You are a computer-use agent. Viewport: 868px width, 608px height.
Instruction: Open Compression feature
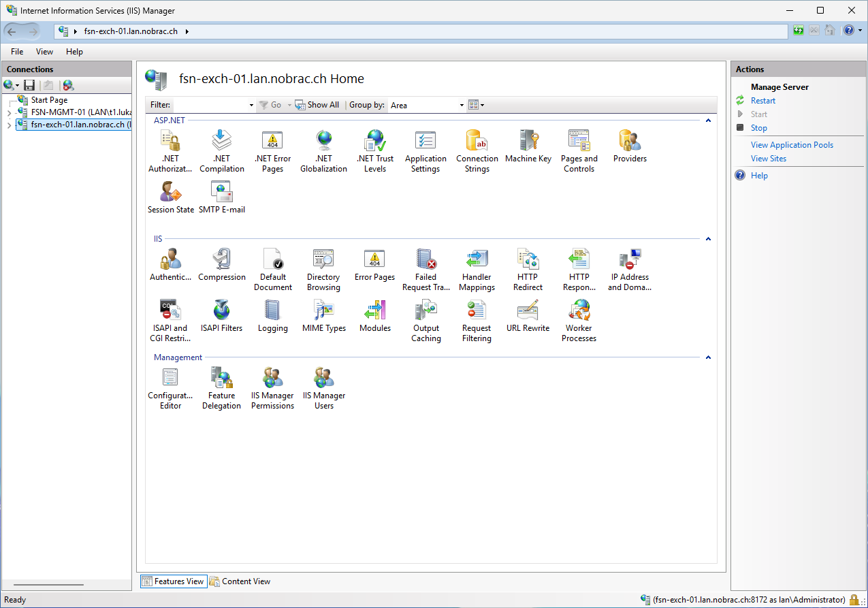pyautogui.click(x=221, y=265)
